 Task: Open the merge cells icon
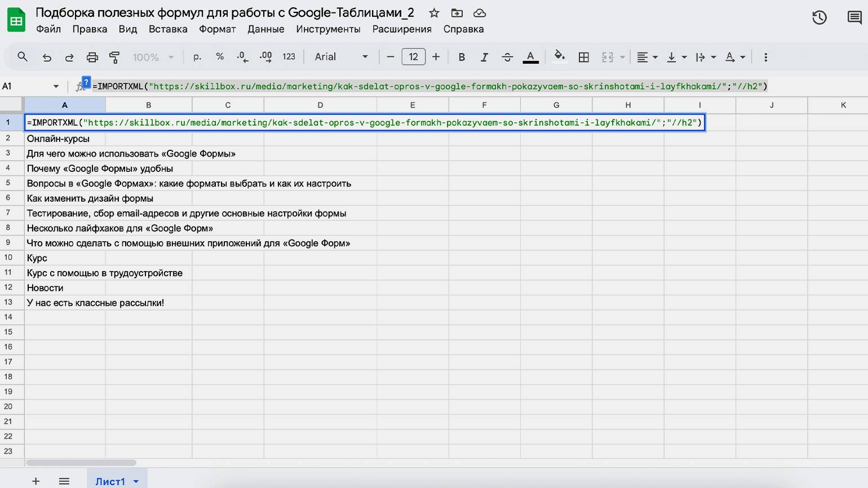(x=608, y=57)
